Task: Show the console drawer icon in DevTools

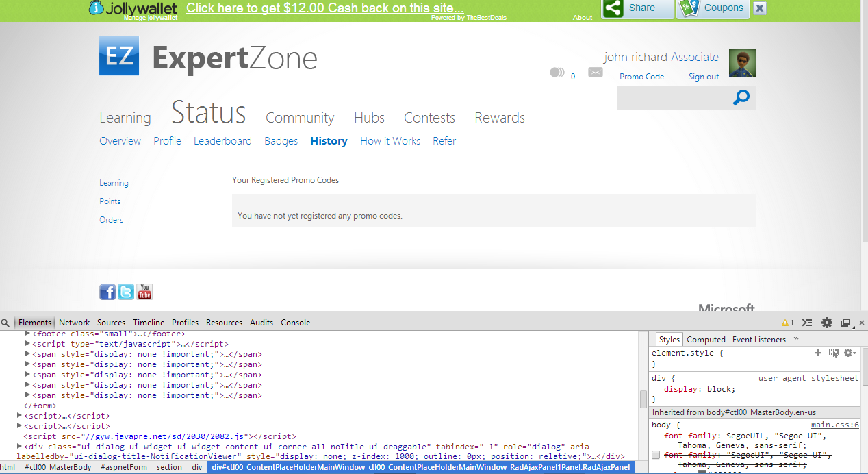Action: (807, 323)
